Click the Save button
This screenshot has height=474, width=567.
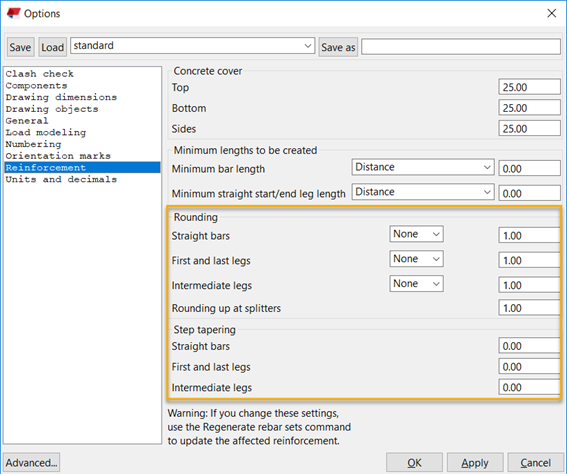pyautogui.click(x=20, y=47)
